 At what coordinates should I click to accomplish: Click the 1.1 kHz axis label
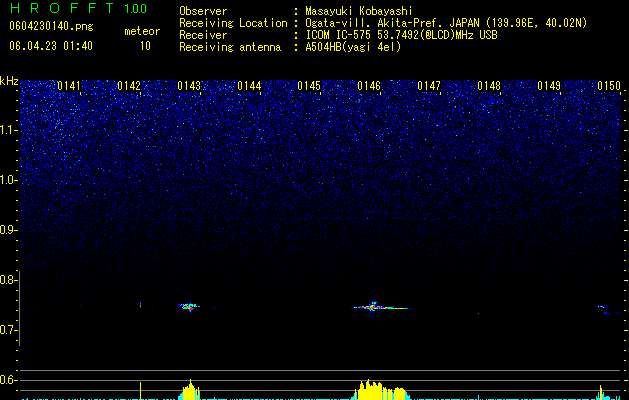9,130
